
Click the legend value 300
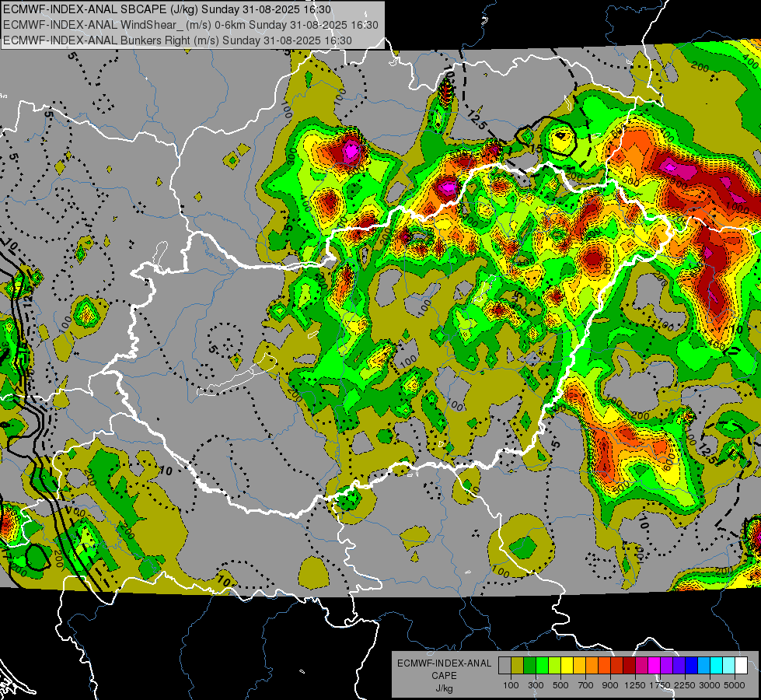point(536,685)
